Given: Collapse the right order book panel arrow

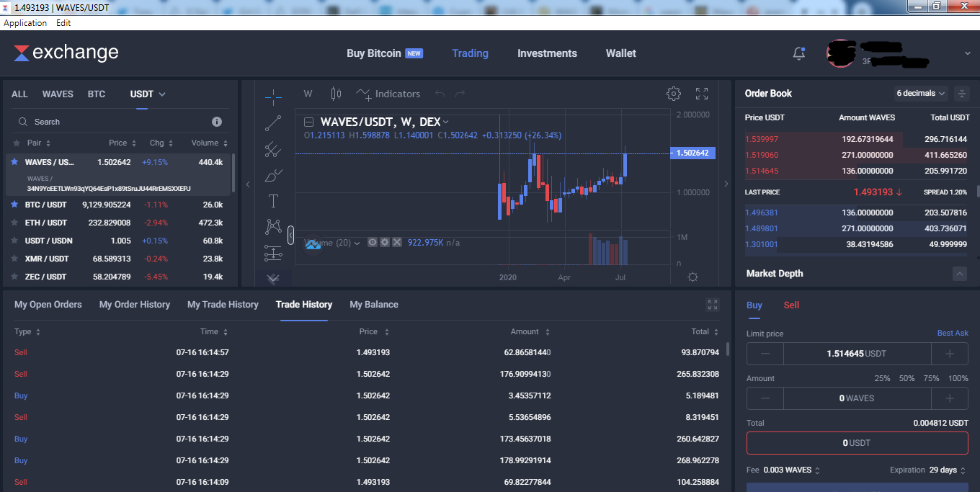Looking at the screenshot, I should [726, 184].
